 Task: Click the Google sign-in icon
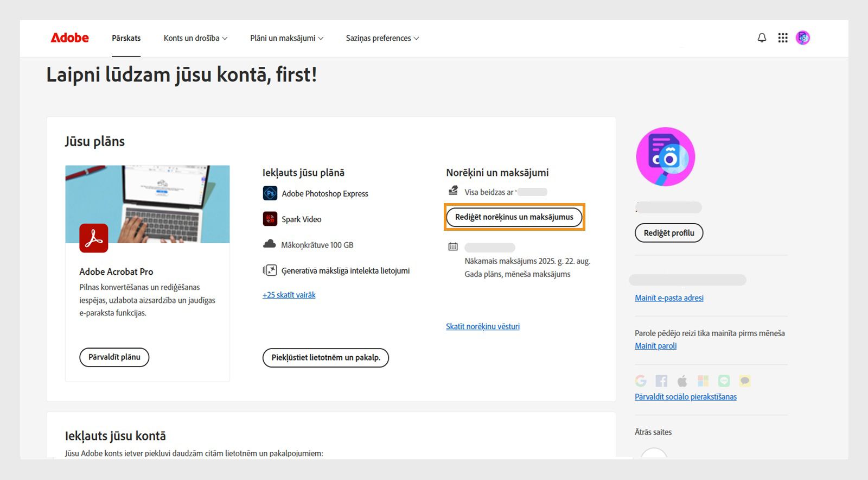tap(640, 381)
